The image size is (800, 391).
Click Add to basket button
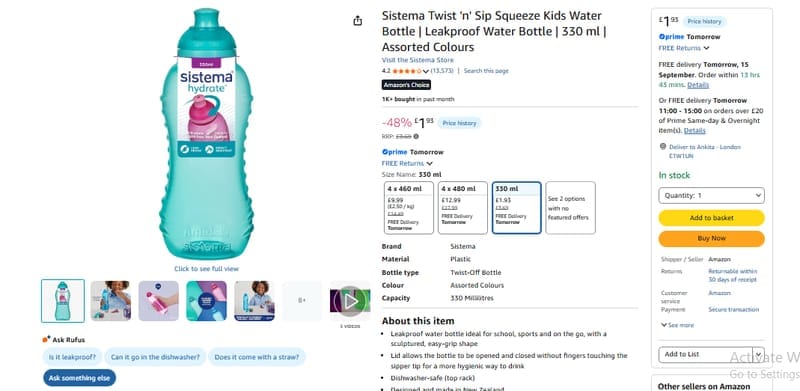click(711, 218)
